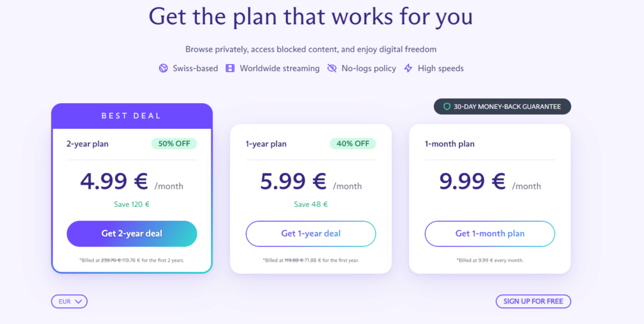Image resolution: width=644 pixels, height=324 pixels.
Task: Click the SIGN UP FOR FREE button
Action: click(533, 301)
